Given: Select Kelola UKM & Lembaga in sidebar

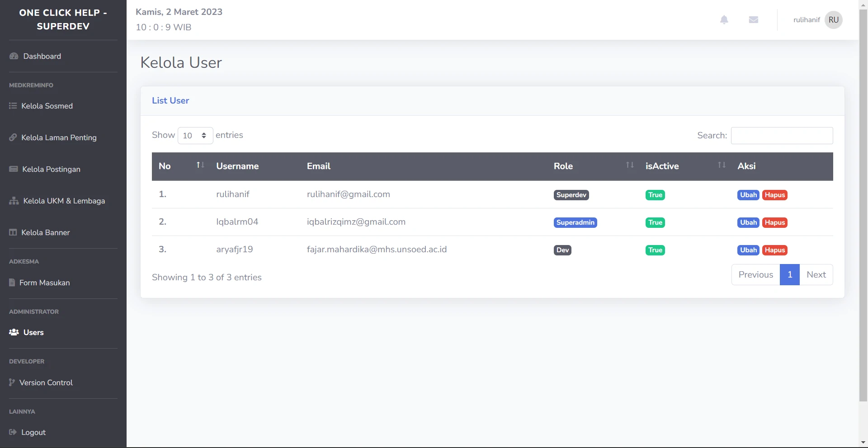Looking at the screenshot, I should (x=64, y=201).
